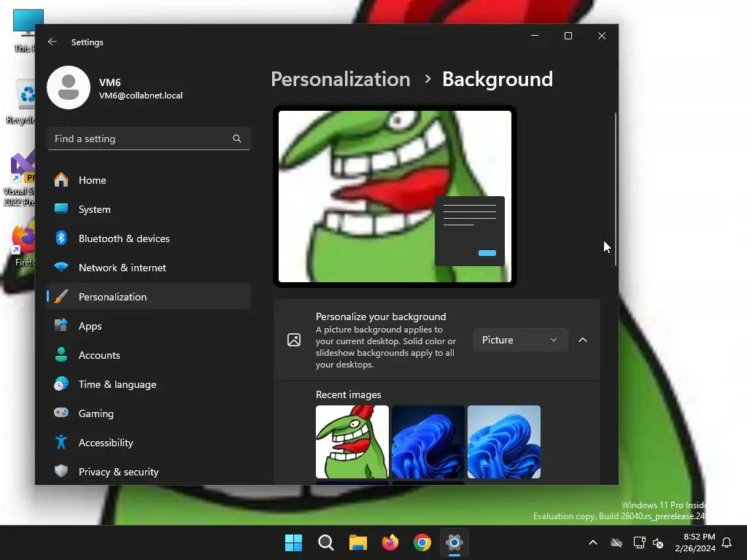This screenshot has width=747, height=560.
Task: Launch Google Chrome from the taskbar
Action: 422,542
